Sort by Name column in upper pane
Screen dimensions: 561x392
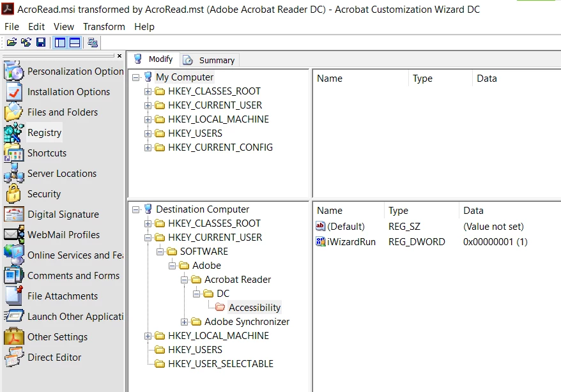(360, 79)
